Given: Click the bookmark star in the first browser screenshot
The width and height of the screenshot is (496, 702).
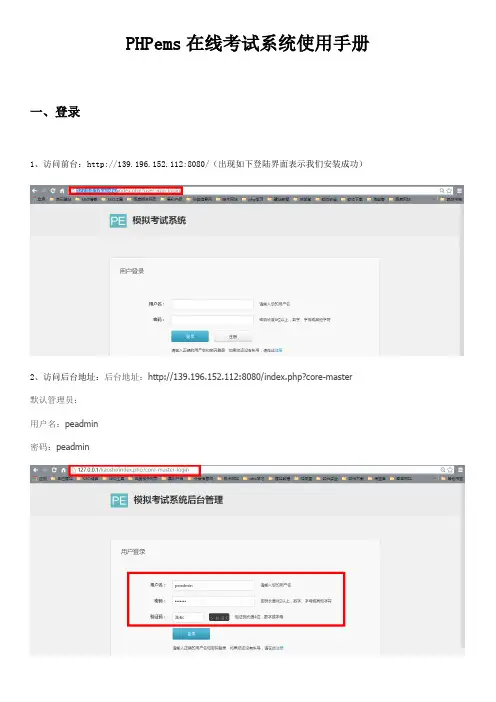Looking at the screenshot, I should (x=449, y=191).
